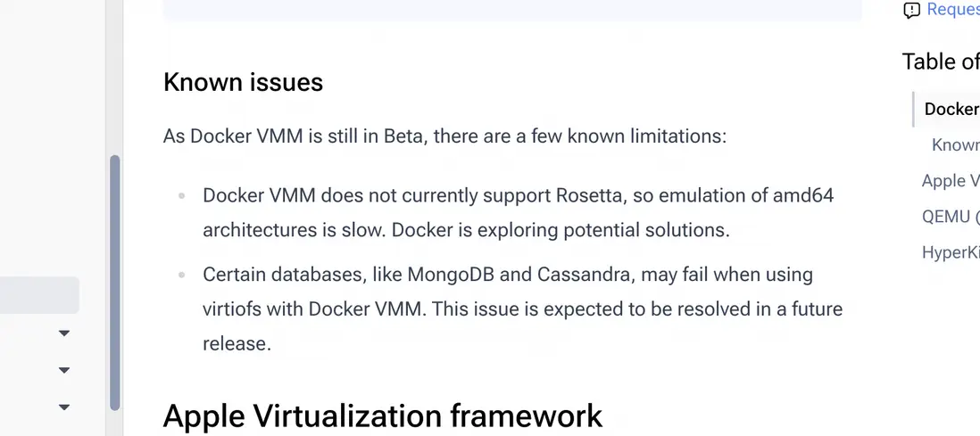The width and height of the screenshot is (980, 436).
Task: Navigate to QEMU section from table of contents
Action: click(951, 217)
